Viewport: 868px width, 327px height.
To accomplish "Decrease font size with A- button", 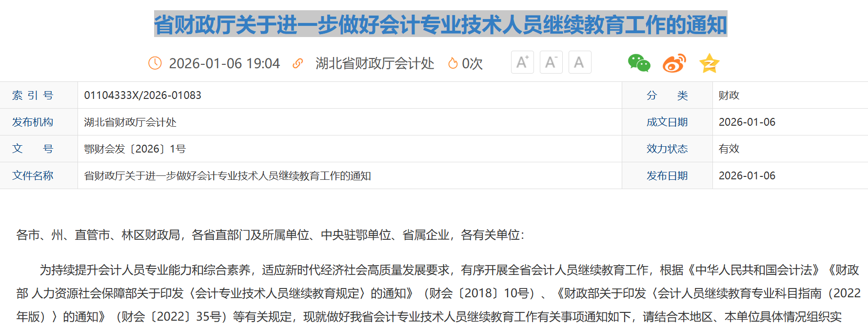I will point(551,62).
